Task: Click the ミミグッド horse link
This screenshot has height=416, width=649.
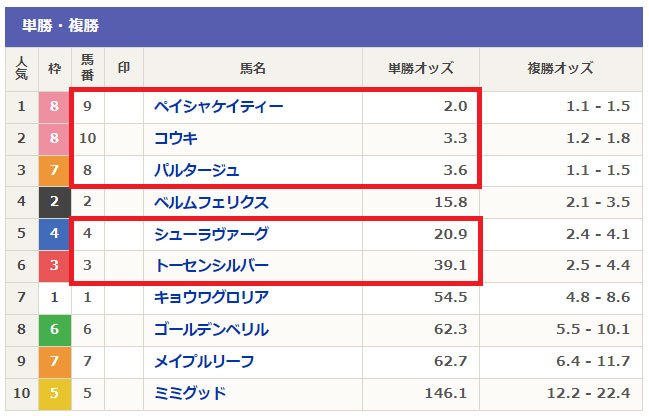Action: [190, 393]
